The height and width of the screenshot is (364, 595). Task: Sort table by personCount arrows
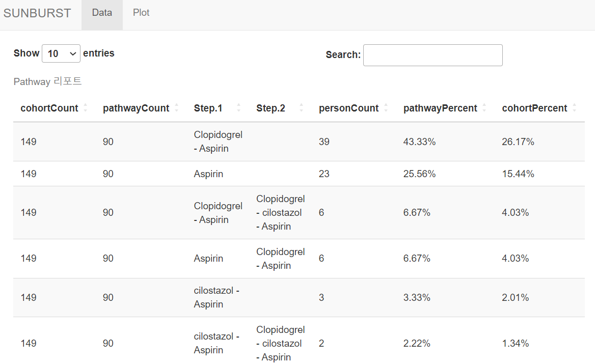pos(386,108)
